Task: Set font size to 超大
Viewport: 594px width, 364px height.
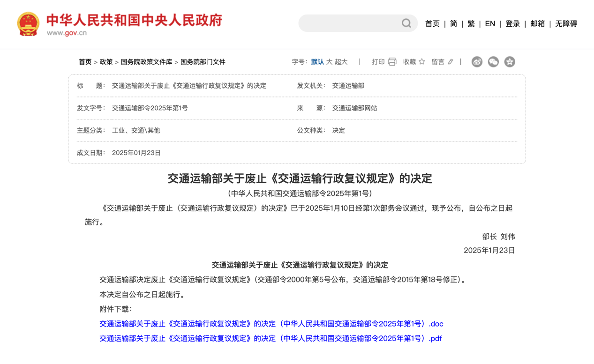Action: (x=341, y=62)
